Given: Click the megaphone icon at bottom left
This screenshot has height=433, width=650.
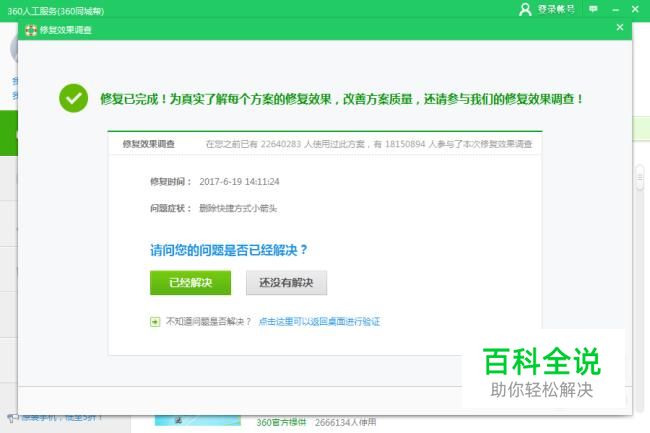Looking at the screenshot, I should point(13,418).
